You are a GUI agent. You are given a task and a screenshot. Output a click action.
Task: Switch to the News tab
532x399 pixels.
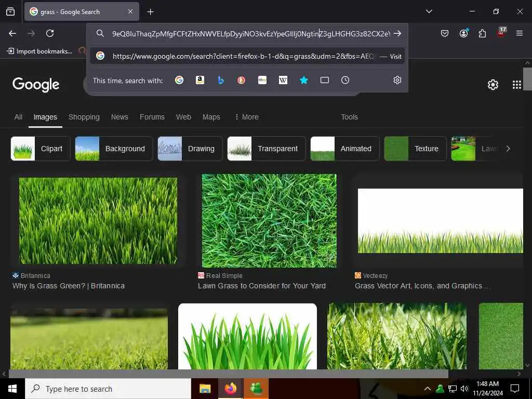119,117
